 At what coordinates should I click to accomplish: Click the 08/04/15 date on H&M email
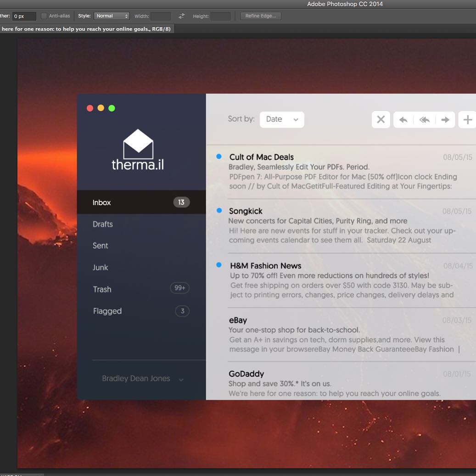point(458,266)
